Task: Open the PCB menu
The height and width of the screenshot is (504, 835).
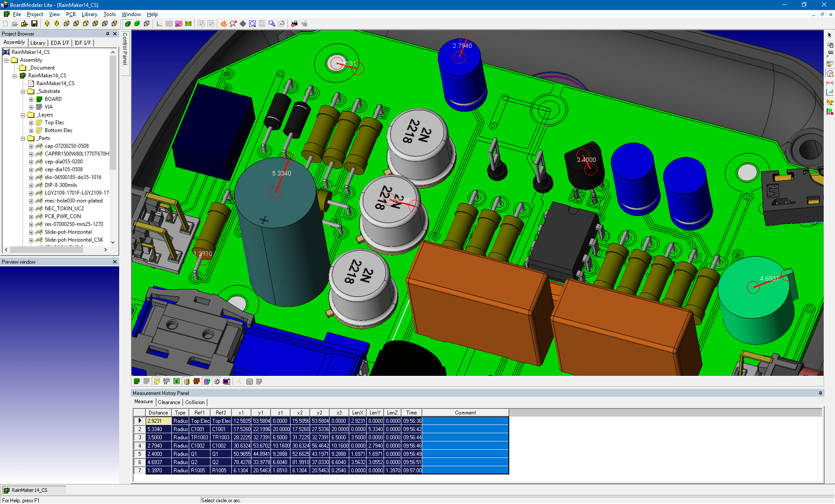Action: tap(70, 14)
